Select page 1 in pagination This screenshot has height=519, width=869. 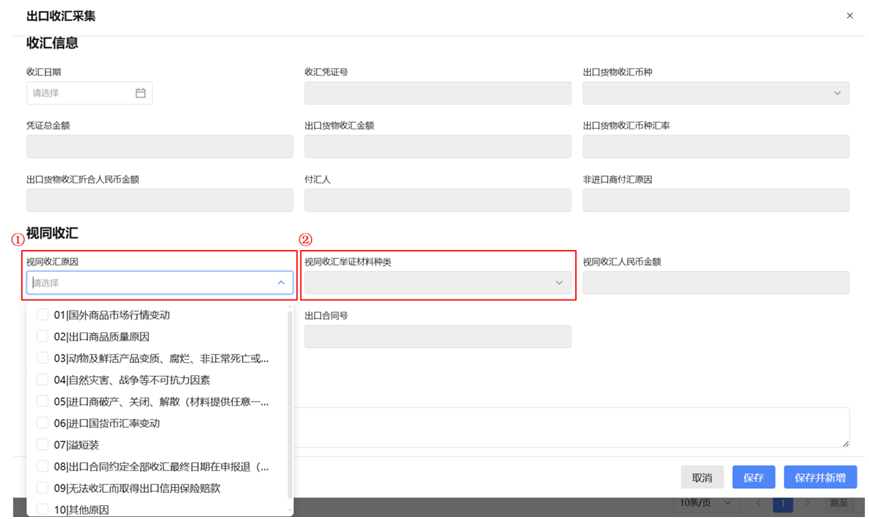tap(784, 501)
